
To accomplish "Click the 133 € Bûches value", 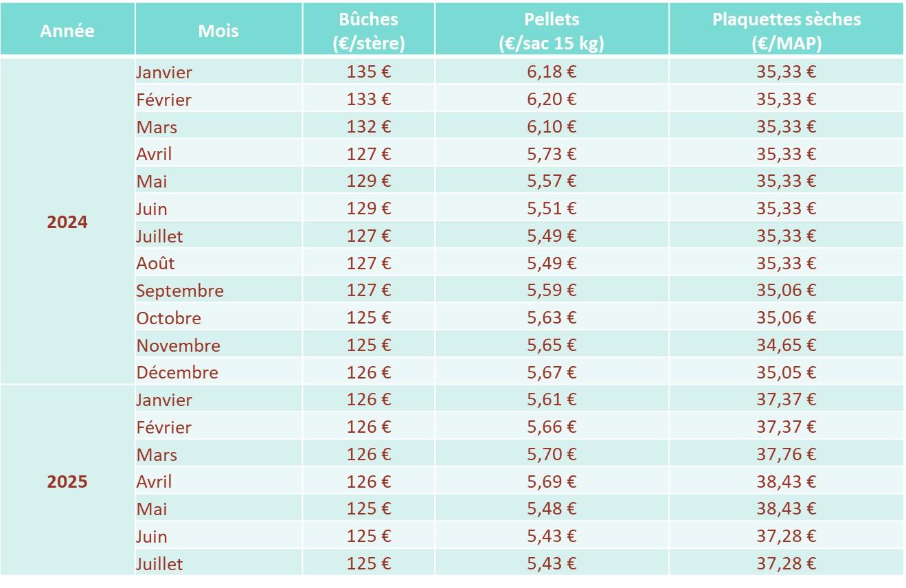I will [x=369, y=99].
